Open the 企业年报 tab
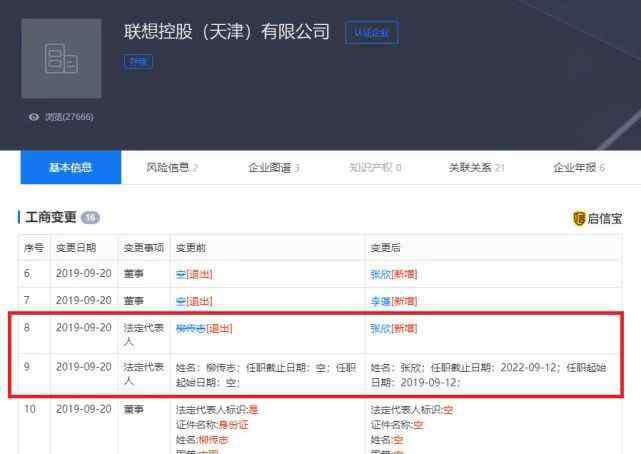The height and width of the screenshot is (454, 641). tap(579, 168)
